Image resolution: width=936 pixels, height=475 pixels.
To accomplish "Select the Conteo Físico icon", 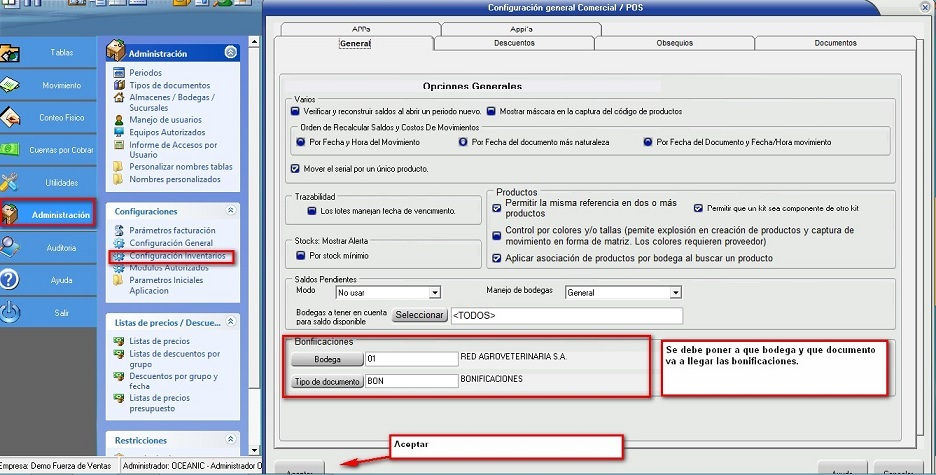I will (12, 118).
